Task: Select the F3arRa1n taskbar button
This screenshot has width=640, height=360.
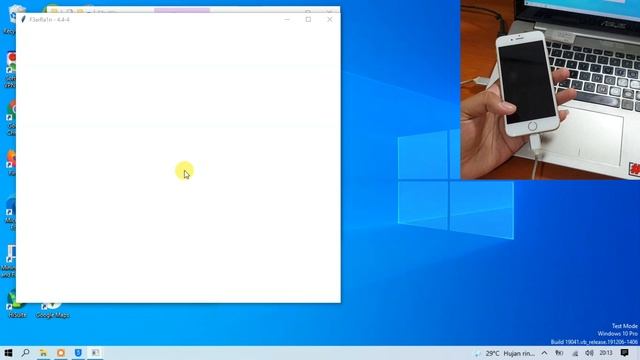Action: coord(96,353)
